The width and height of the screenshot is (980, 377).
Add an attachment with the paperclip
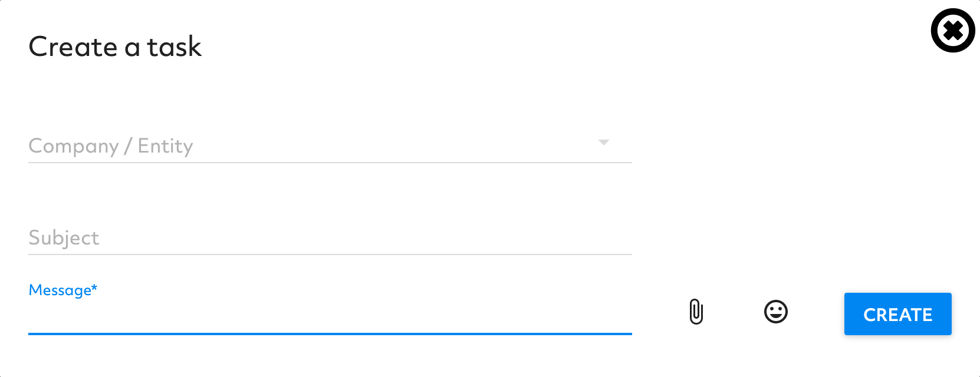tap(696, 312)
